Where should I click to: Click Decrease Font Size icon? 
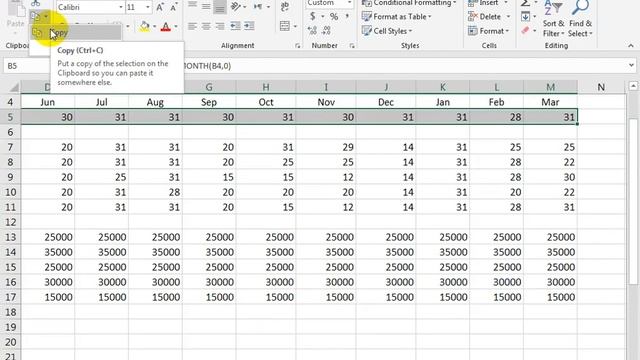(x=174, y=7)
